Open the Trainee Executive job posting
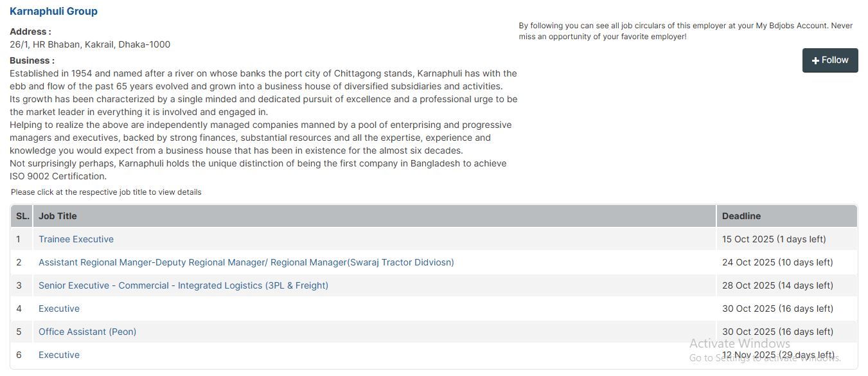 point(76,238)
